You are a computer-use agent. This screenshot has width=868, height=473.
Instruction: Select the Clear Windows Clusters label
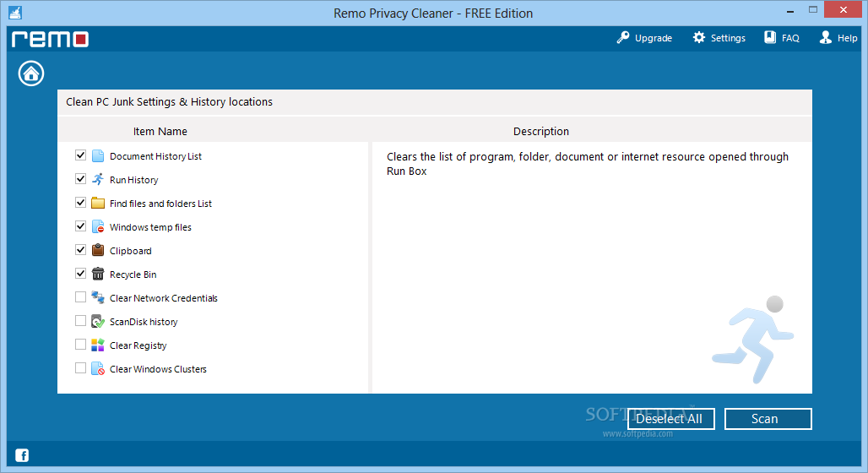(x=158, y=369)
